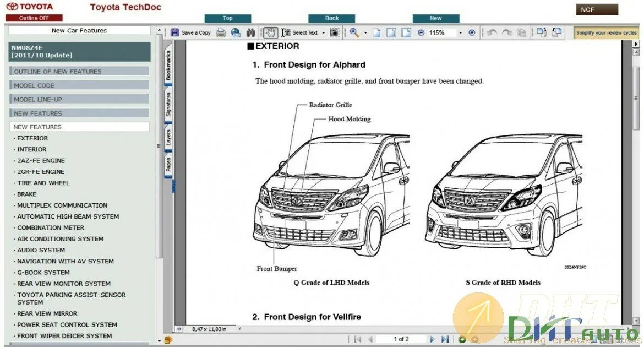Click Simplify your review cycles banner
The width and height of the screenshot is (644, 347).
coord(606,32)
